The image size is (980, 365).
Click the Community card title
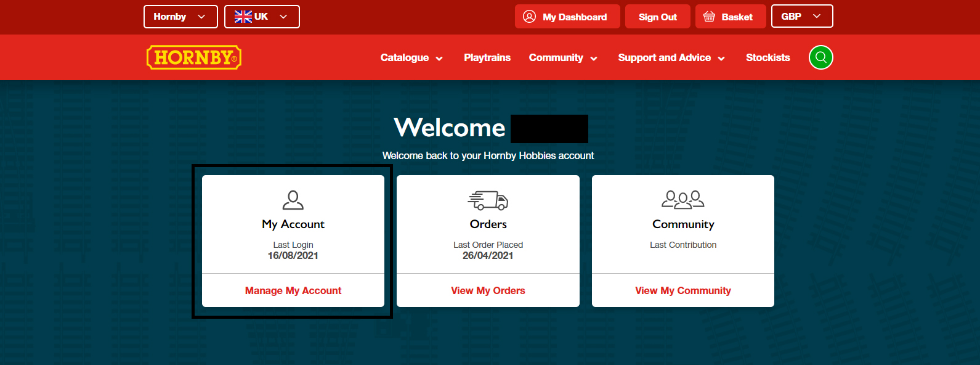click(x=683, y=224)
